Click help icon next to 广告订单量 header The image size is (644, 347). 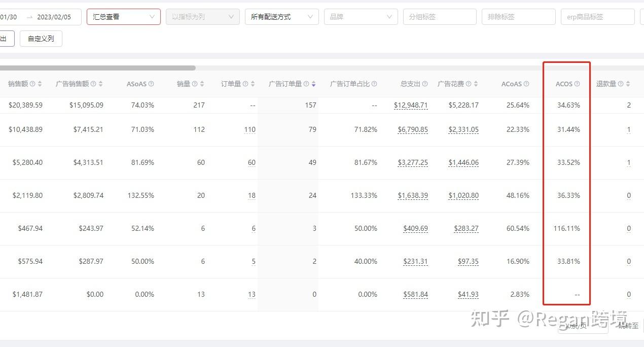point(306,84)
